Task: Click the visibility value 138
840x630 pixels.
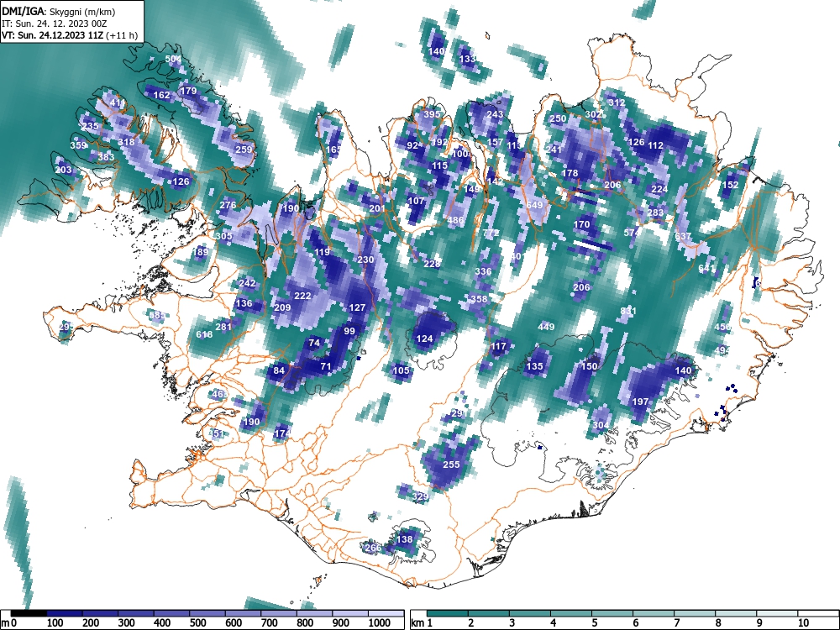Action: coord(405,539)
